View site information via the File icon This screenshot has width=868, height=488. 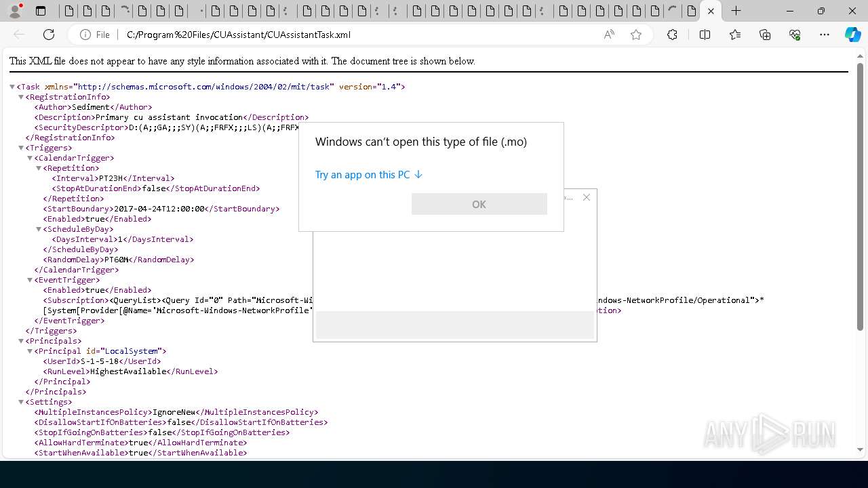tap(95, 35)
